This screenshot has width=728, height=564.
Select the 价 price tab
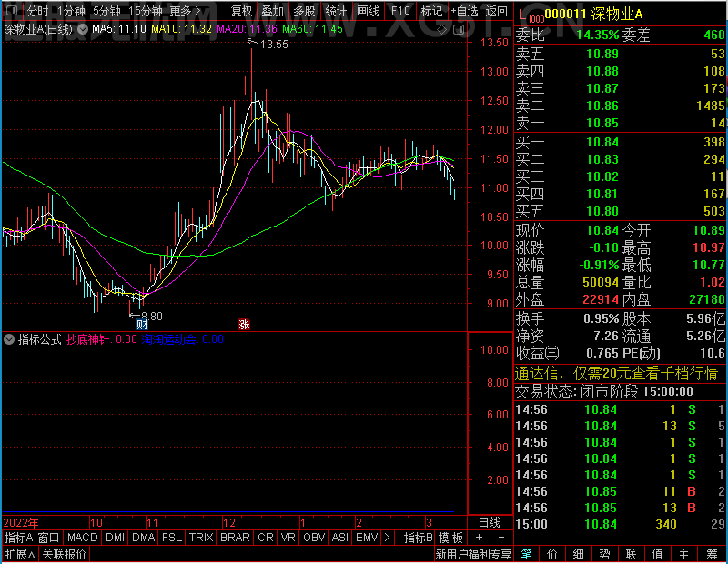[552, 554]
